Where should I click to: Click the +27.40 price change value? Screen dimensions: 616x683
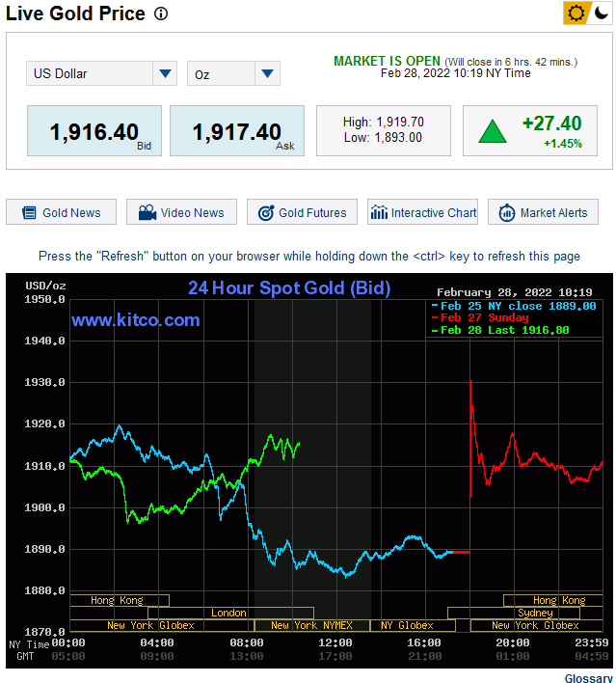[552, 123]
